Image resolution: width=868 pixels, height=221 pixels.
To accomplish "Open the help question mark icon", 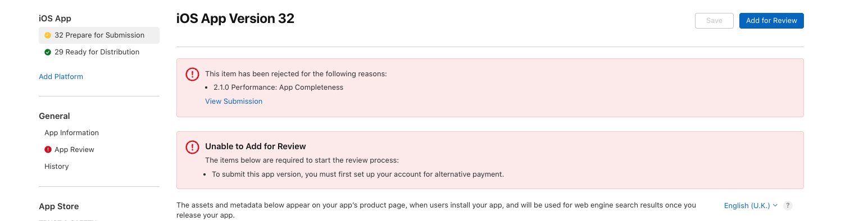I will tap(788, 206).
